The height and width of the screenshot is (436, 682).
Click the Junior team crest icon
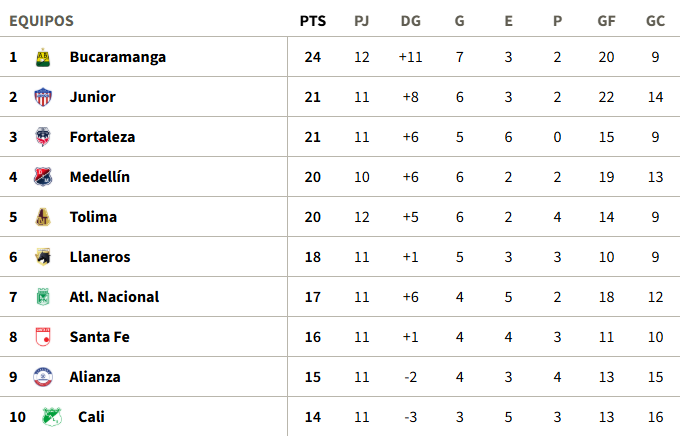click(42, 97)
